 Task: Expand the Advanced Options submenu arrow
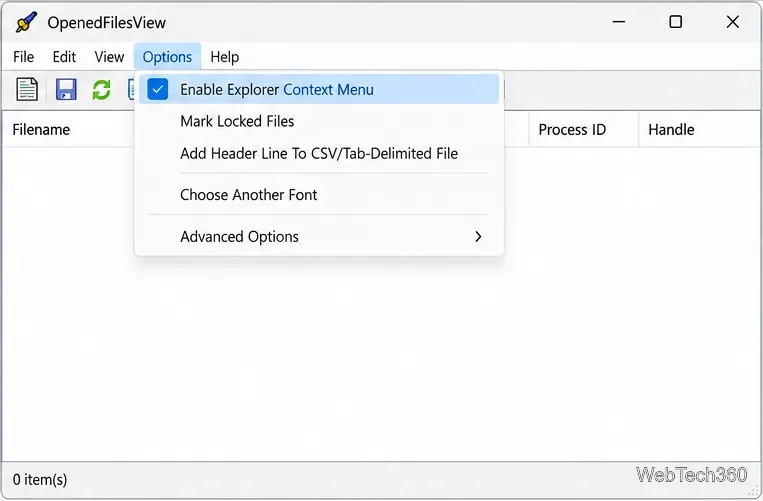[478, 236]
